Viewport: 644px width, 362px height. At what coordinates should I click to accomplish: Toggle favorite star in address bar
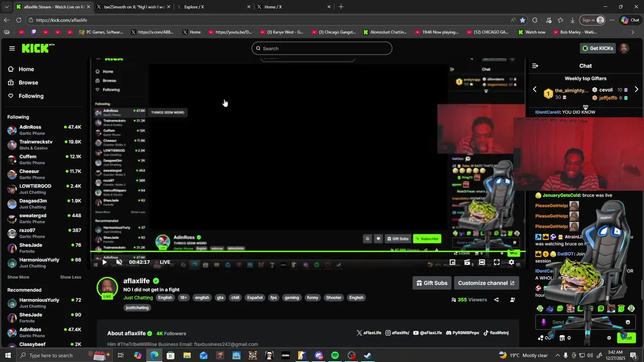[523, 20]
